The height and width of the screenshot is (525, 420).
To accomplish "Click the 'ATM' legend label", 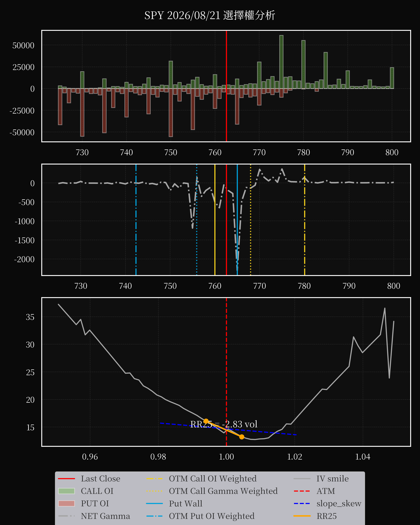I will click(x=326, y=491).
